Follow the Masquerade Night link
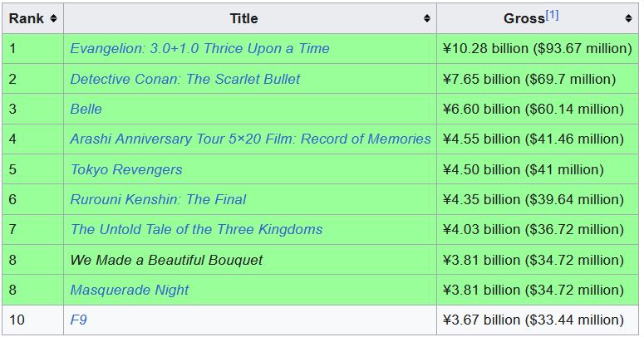Image resolution: width=644 pixels, height=337 pixels. click(x=130, y=290)
